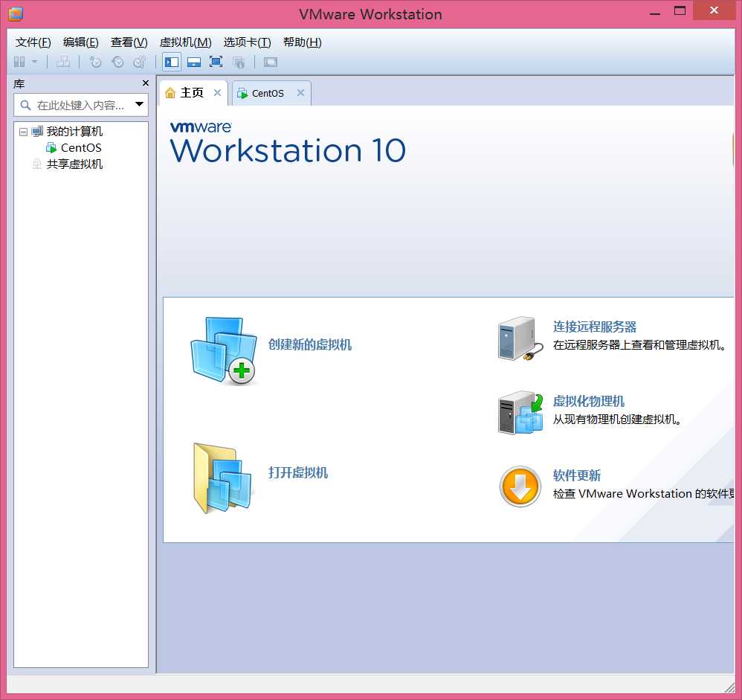The height and width of the screenshot is (700, 742).
Task: Click the console view toolbar icon
Action: (271, 62)
